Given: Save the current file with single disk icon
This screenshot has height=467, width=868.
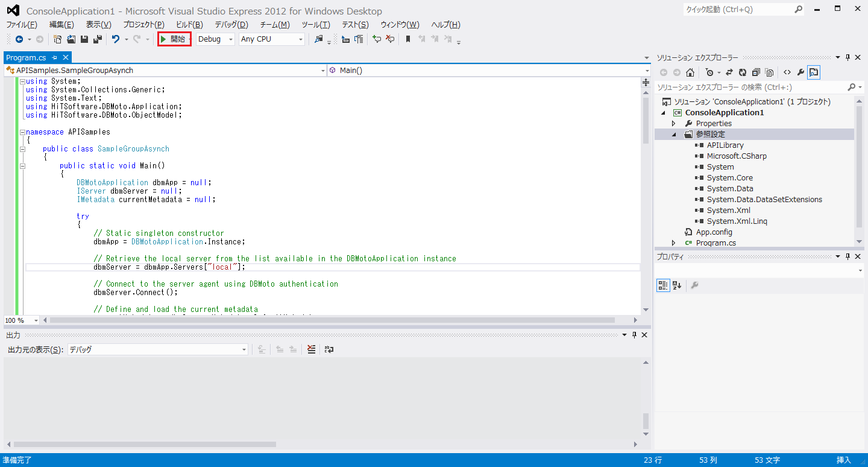Looking at the screenshot, I should 84,39.
